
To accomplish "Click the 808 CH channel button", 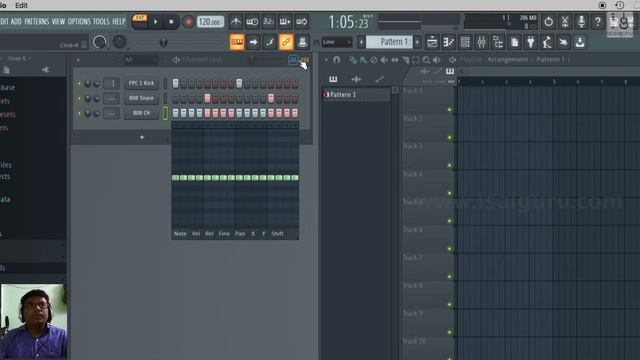I will [x=141, y=113].
